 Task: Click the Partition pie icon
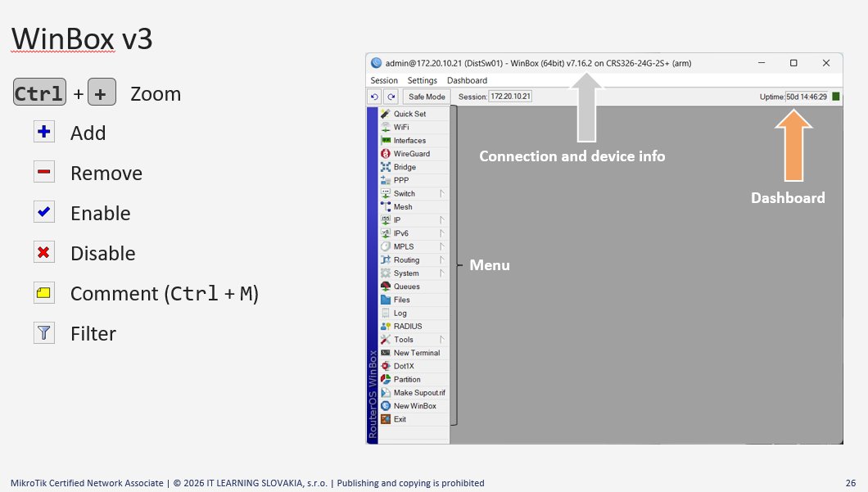(386, 379)
